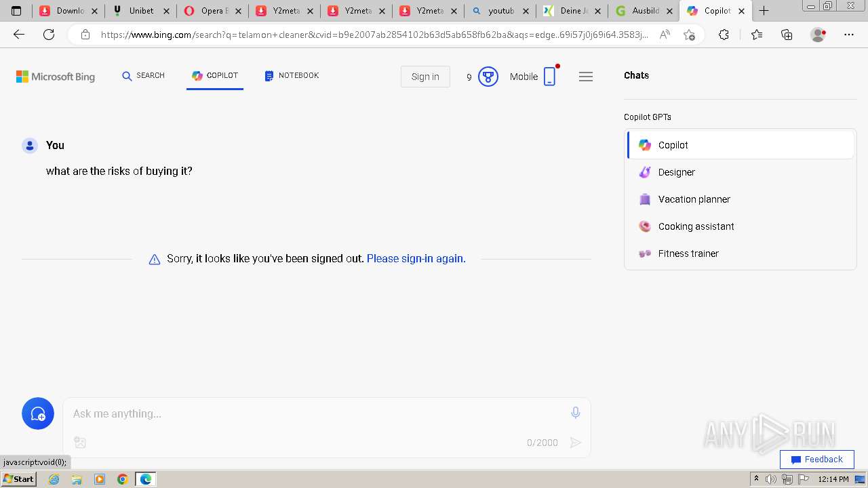Click rewards points count 9

click(469, 77)
